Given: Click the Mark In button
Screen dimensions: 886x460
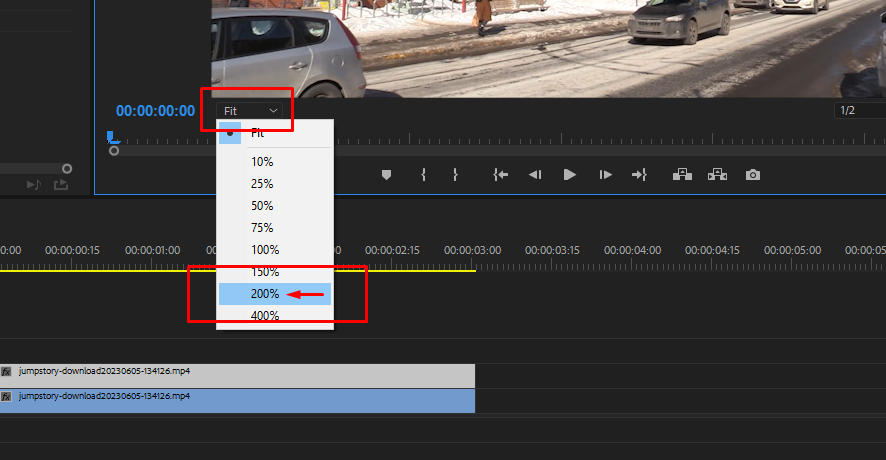Looking at the screenshot, I should point(423,175).
